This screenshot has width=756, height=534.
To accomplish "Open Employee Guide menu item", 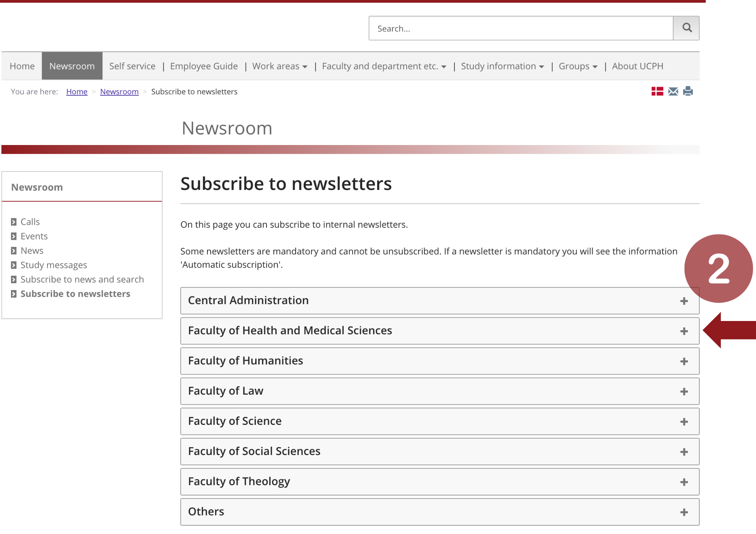I will point(204,66).
